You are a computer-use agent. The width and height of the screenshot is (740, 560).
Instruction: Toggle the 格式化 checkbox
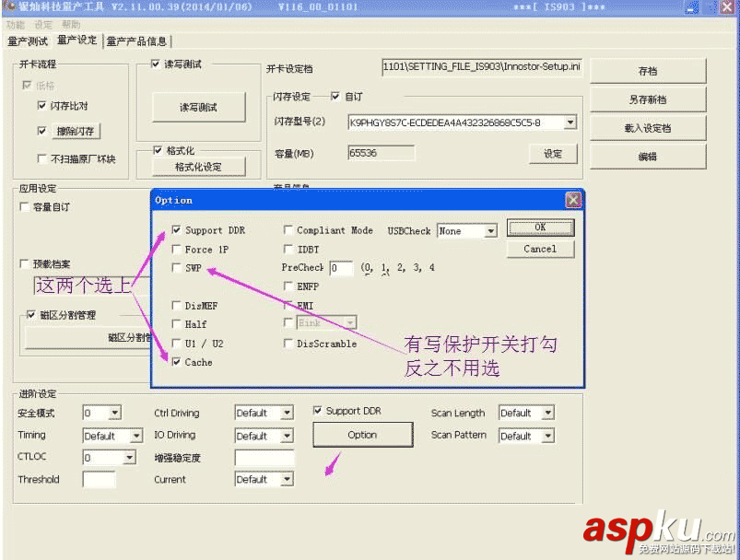coord(158,150)
